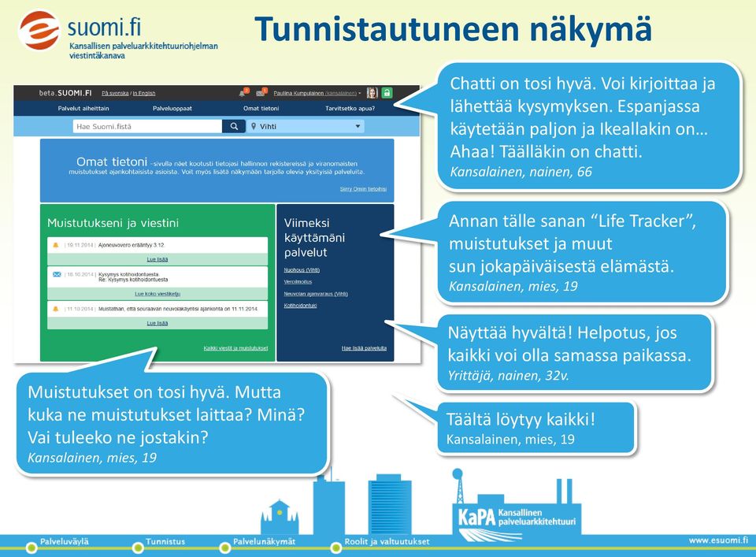The width and height of the screenshot is (756, 557).
Task: Click Lue lisää under neuvolakäynti reminder
Action: click(x=157, y=323)
